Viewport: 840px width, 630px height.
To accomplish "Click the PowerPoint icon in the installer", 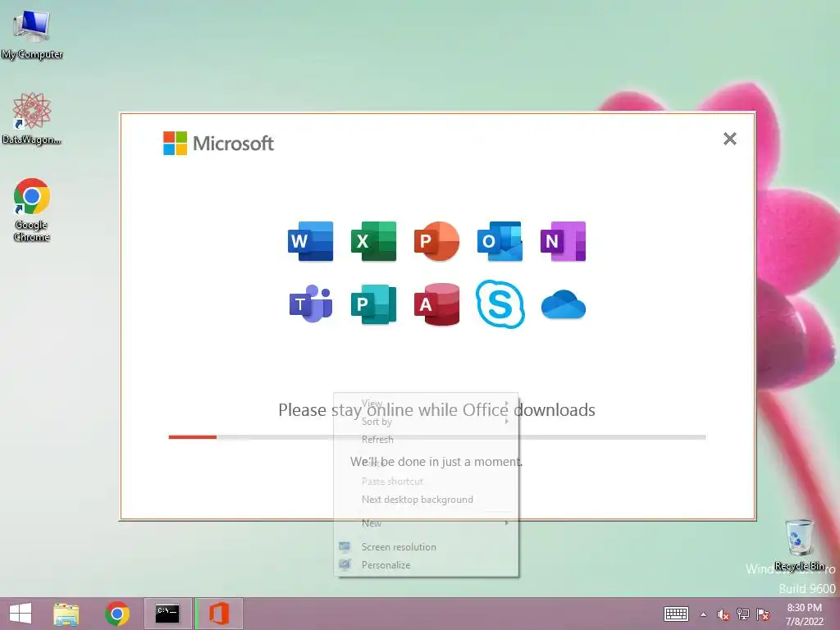I will [436, 241].
